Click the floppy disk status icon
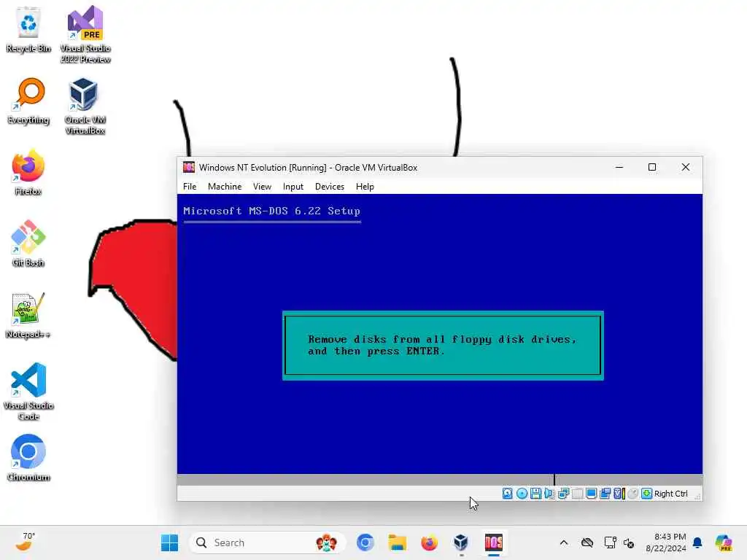The width and height of the screenshot is (747, 560). pos(535,494)
